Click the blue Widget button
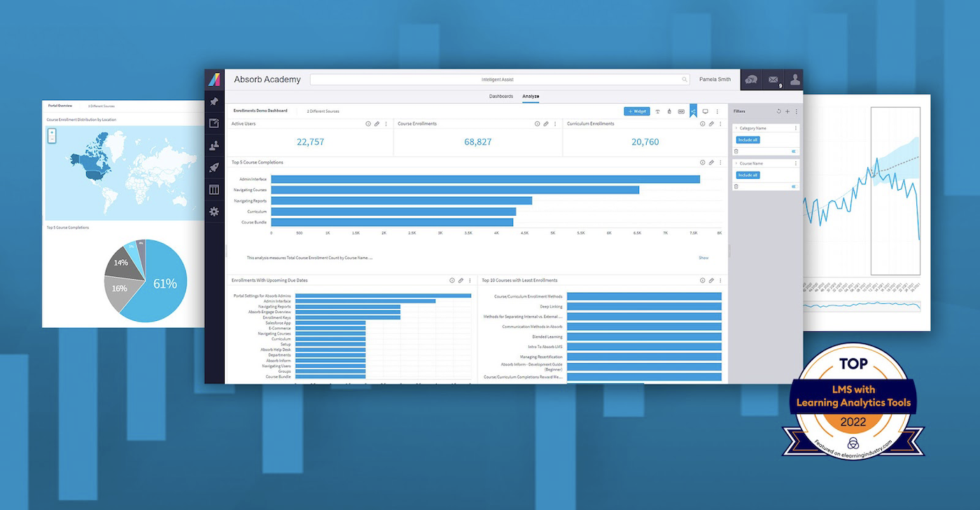The image size is (980, 510). (x=636, y=111)
